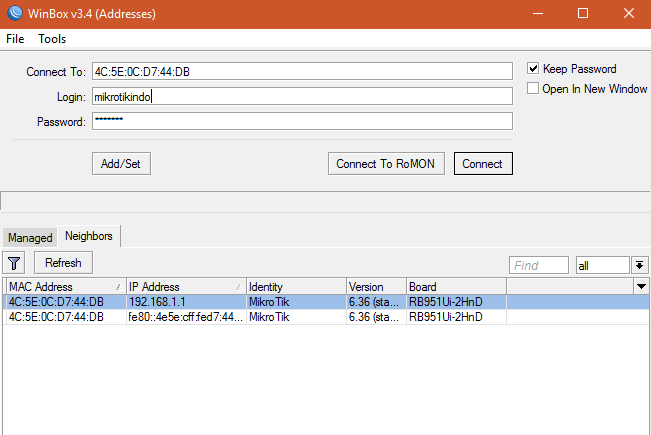The height and width of the screenshot is (435, 651).
Task: Select the neighbor row with IP 192.168.1.1
Action: click(x=326, y=302)
